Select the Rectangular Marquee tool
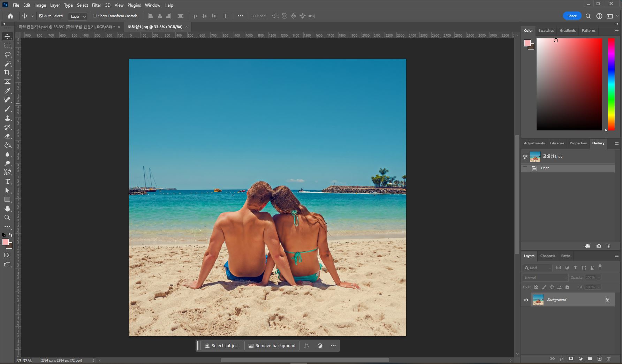622x364 pixels. pyautogui.click(x=7, y=45)
